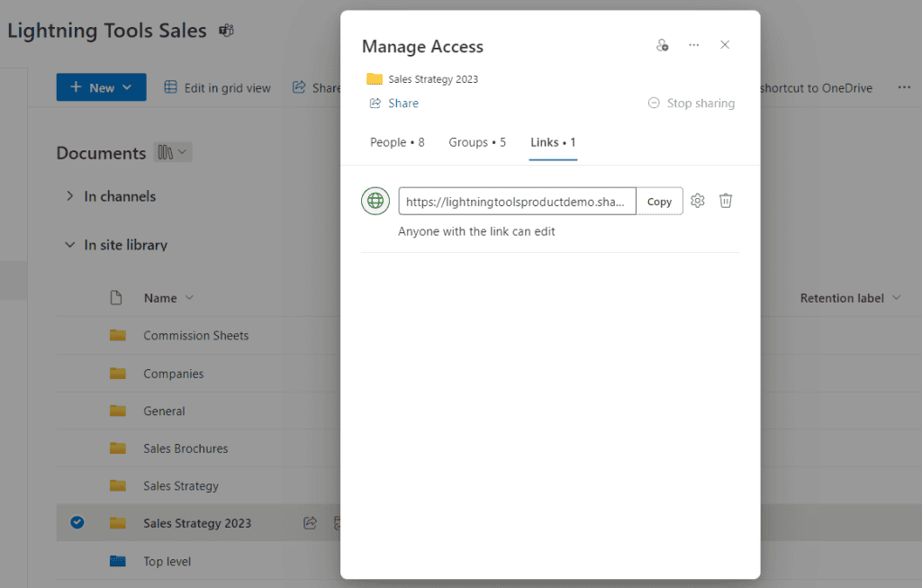Open the More options ellipsis in Manage Access dialog
The image size is (922, 588).
(x=693, y=44)
